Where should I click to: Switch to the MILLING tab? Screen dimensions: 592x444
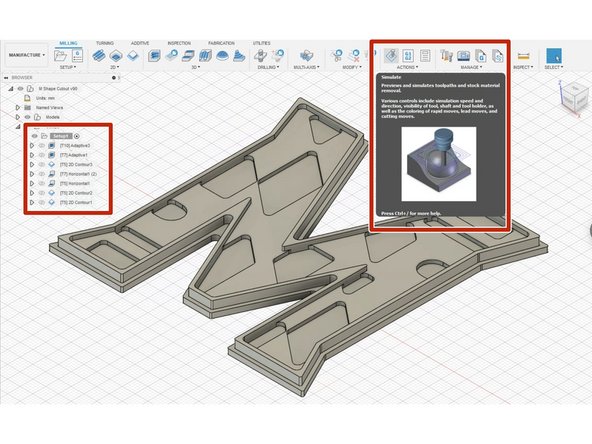(x=68, y=43)
